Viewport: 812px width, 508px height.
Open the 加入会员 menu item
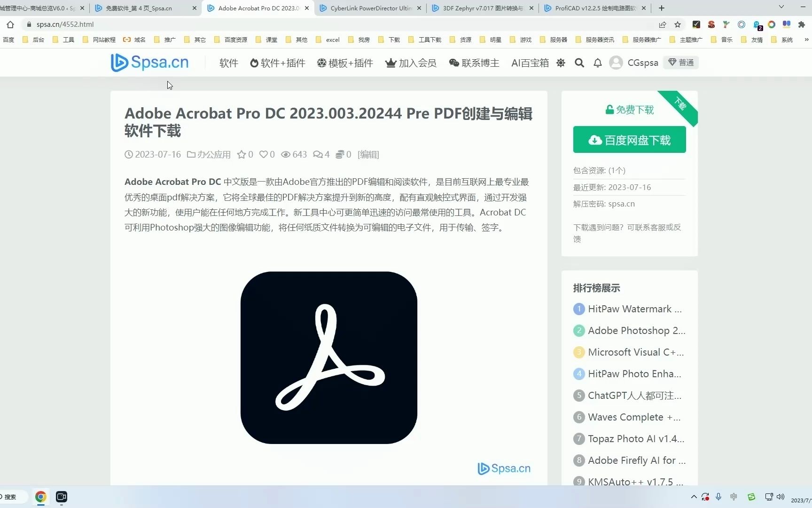coord(411,63)
